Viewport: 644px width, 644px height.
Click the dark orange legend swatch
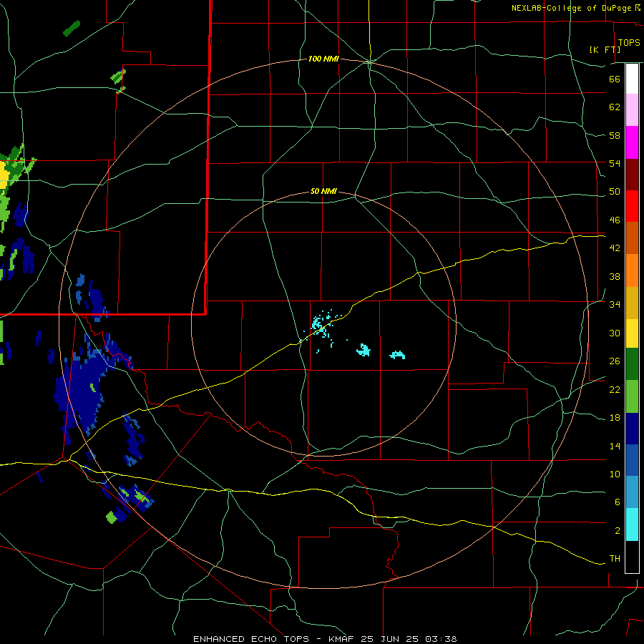[632, 238]
